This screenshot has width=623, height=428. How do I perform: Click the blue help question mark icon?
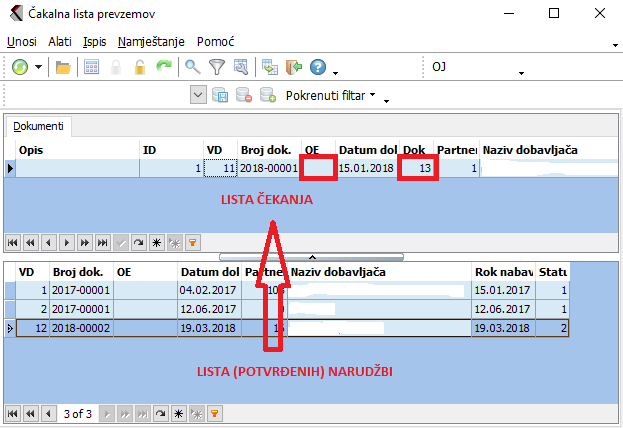pyautogui.click(x=318, y=67)
